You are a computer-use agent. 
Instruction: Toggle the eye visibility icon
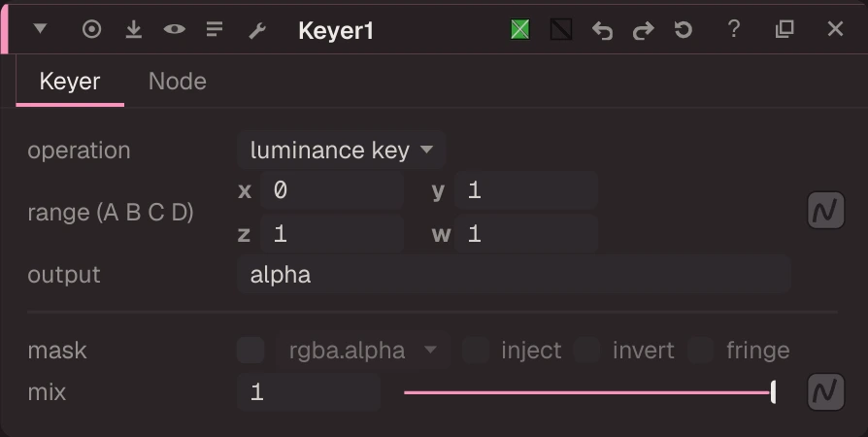pyautogui.click(x=175, y=29)
